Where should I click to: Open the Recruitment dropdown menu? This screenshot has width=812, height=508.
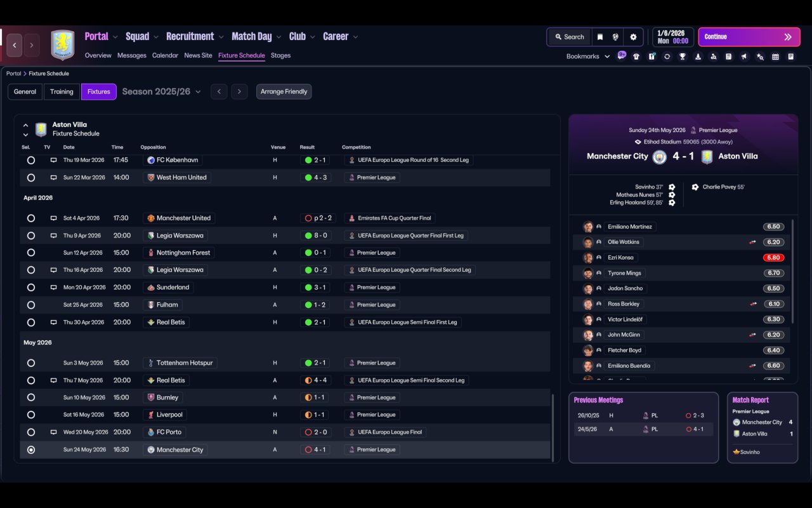click(x=195, y=37)
